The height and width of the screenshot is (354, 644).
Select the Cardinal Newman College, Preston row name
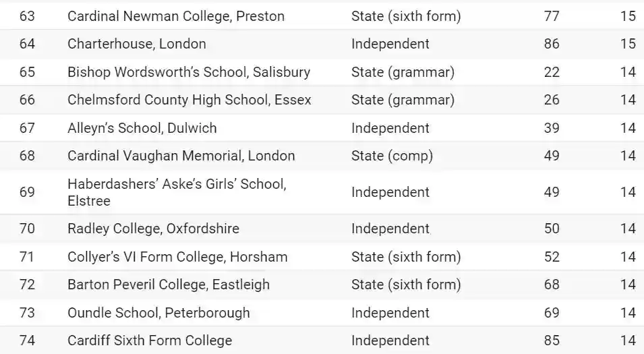pyautogui.click(x=176, y=16)
